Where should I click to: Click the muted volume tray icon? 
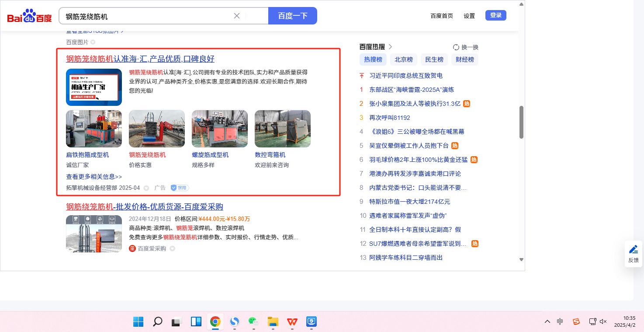(603, 322)
